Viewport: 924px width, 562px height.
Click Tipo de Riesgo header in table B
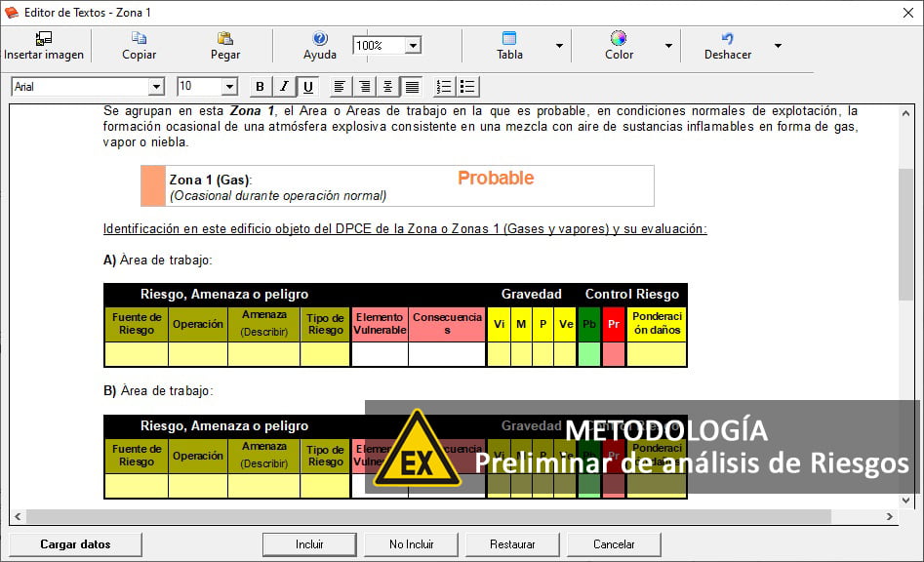[325, 456]
